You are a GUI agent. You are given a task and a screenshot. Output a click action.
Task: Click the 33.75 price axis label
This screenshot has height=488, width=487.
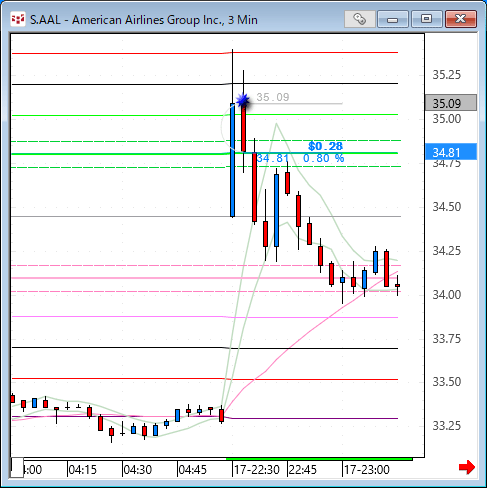pyautogui.click(x=447, y=339)
